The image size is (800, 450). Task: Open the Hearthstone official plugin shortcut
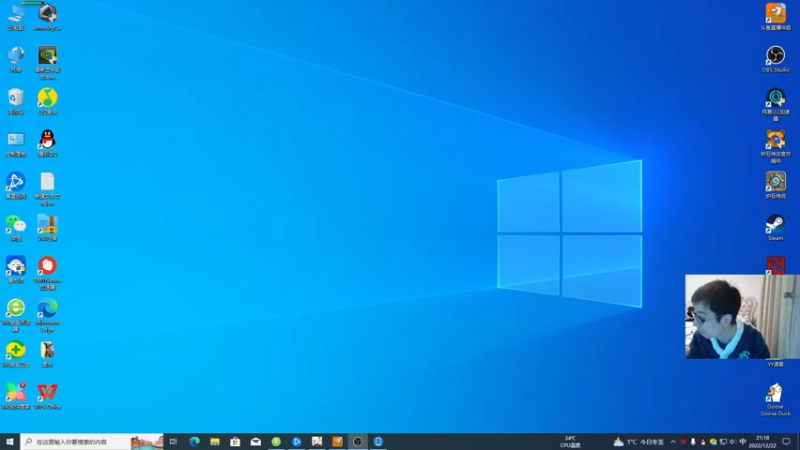point(776,146)
